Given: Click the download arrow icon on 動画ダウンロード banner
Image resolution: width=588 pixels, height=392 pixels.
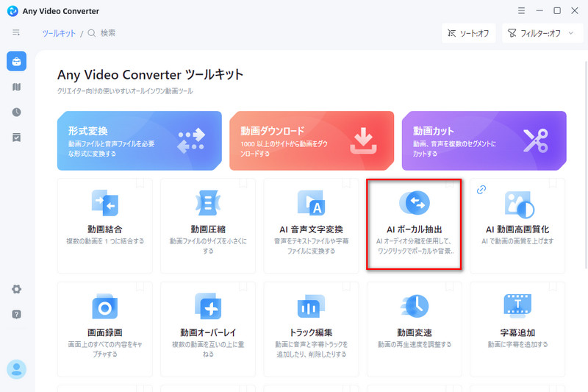Looking at the screenshot, I should 363,140.
